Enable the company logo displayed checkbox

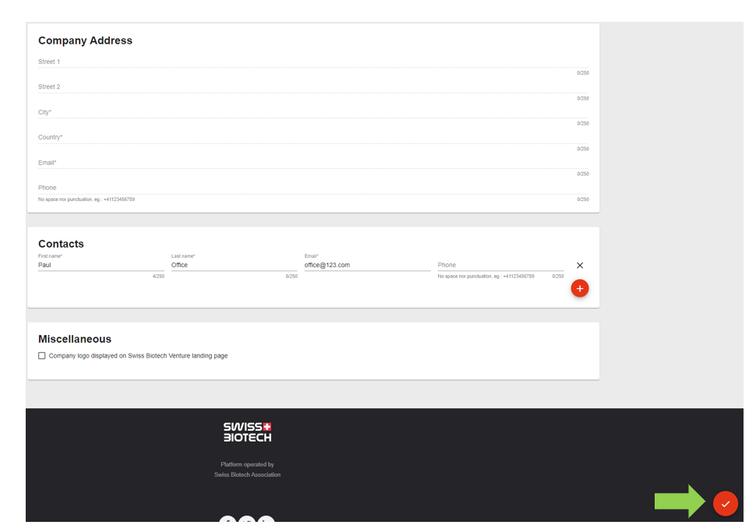pyautogui.click(x=42, y=356)
